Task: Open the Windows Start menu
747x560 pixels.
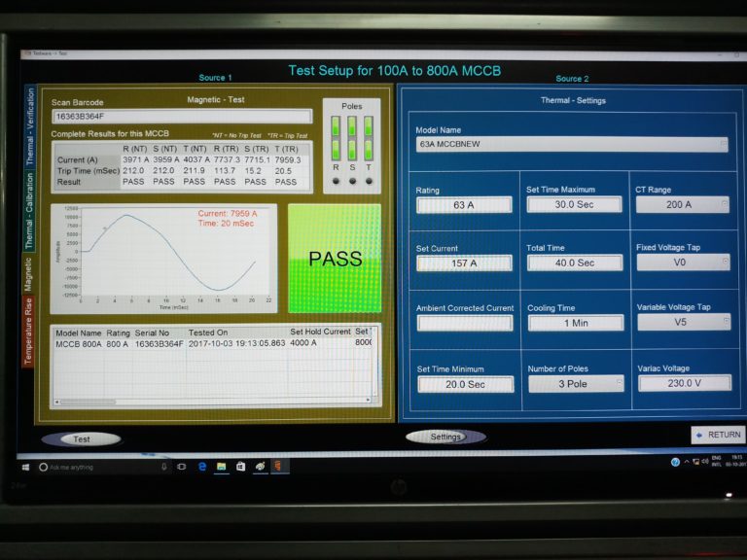Action: tap(25, 468)
